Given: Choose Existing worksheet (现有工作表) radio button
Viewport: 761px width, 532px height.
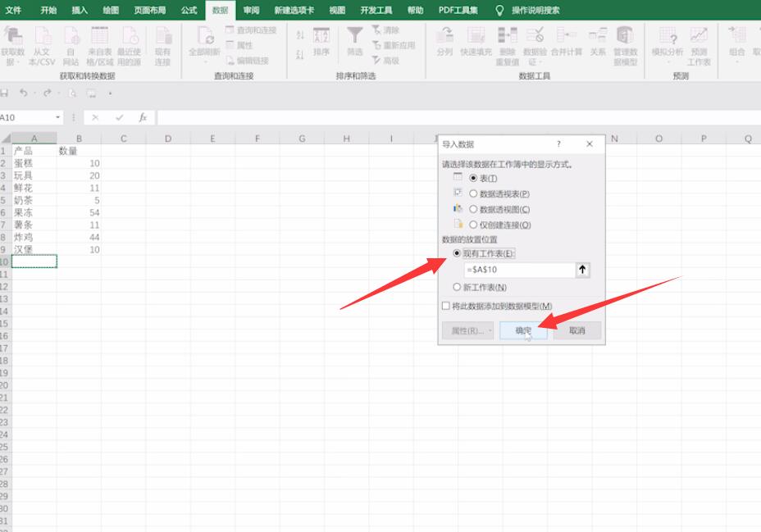Looking at the screenshot, I should click(457, 253).
